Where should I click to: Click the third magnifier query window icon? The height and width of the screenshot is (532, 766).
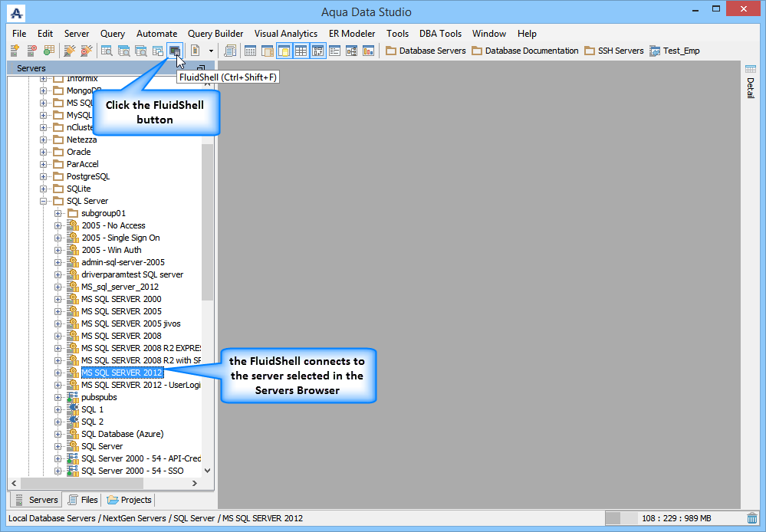point(140,51)
